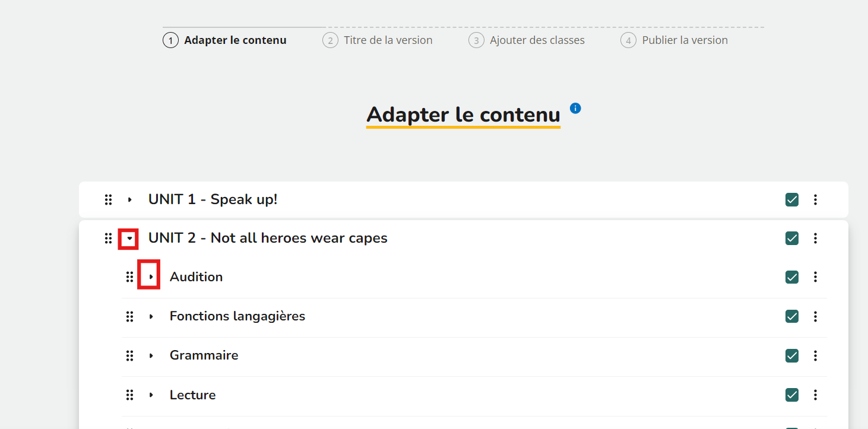Click the Grammaire section title
The width and height of the screenshot is (868, 429).
click(x=204, y=355)
